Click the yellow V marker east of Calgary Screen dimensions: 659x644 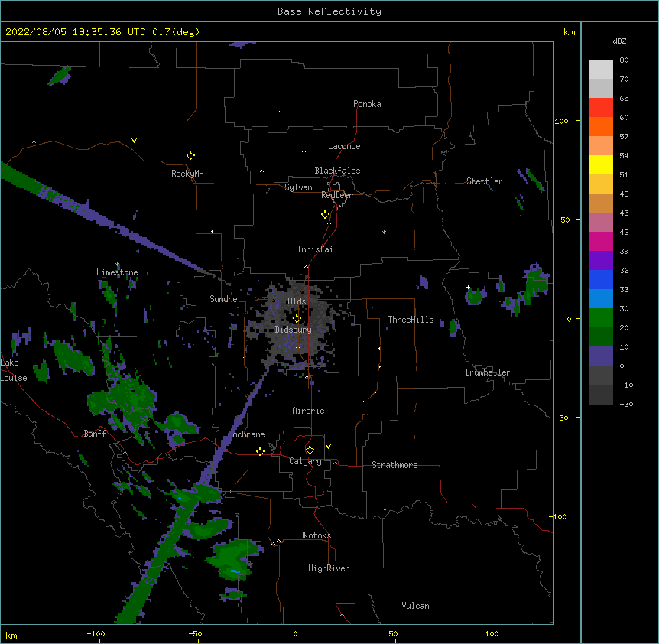pyautogui.click(x=328, y=446)
